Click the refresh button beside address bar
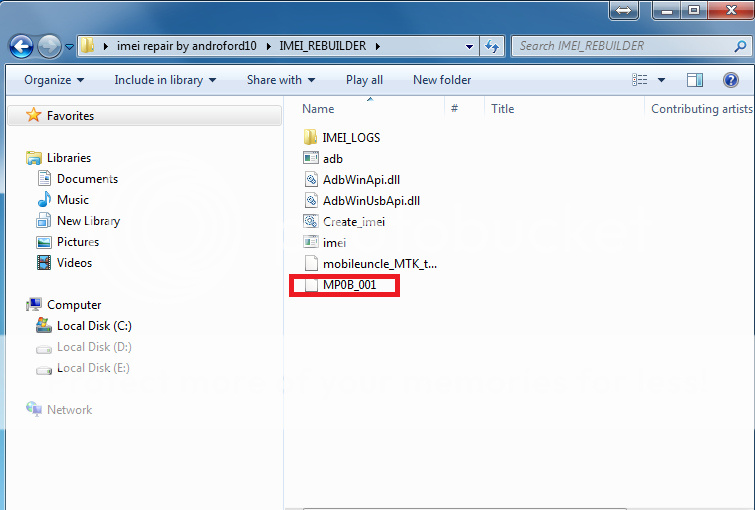Image resolution: width=755 pixels, height=510 pixels. coord(492,46)
